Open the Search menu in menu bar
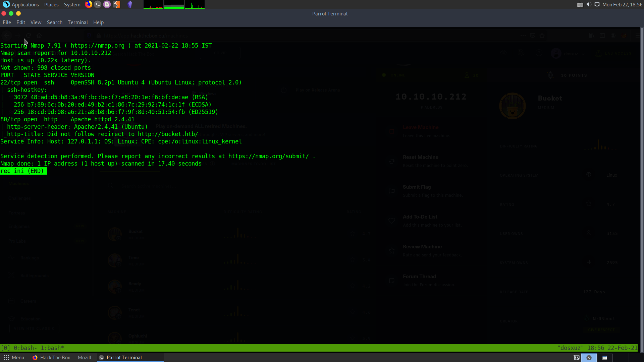 click(54, 22)
